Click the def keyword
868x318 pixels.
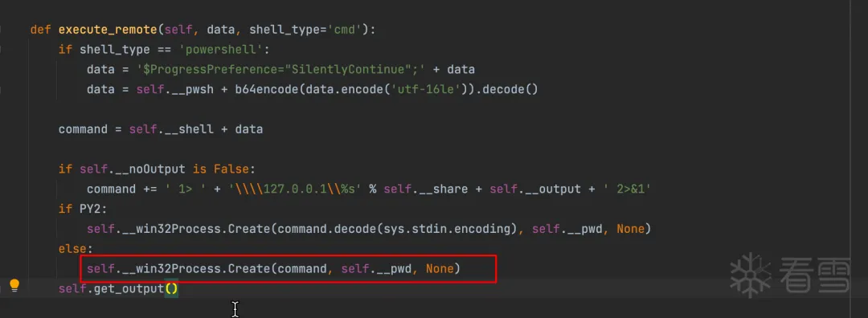(41, 30)
